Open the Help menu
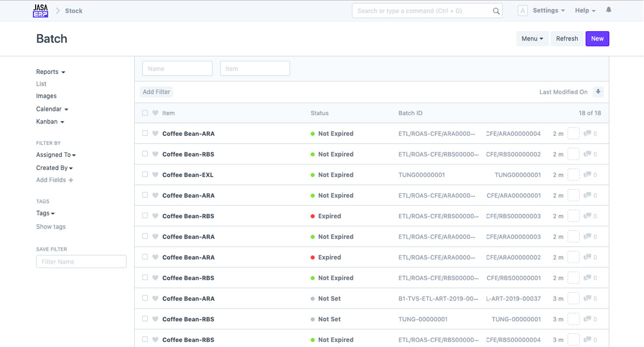This screenshot has width=644, height=347. [585, 10]
